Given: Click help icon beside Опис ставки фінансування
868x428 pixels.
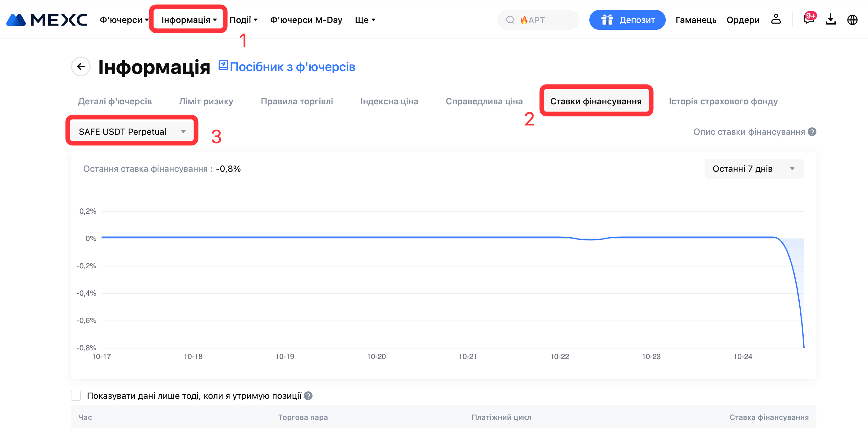Looking at the screenshot, I should click(812, 132).
